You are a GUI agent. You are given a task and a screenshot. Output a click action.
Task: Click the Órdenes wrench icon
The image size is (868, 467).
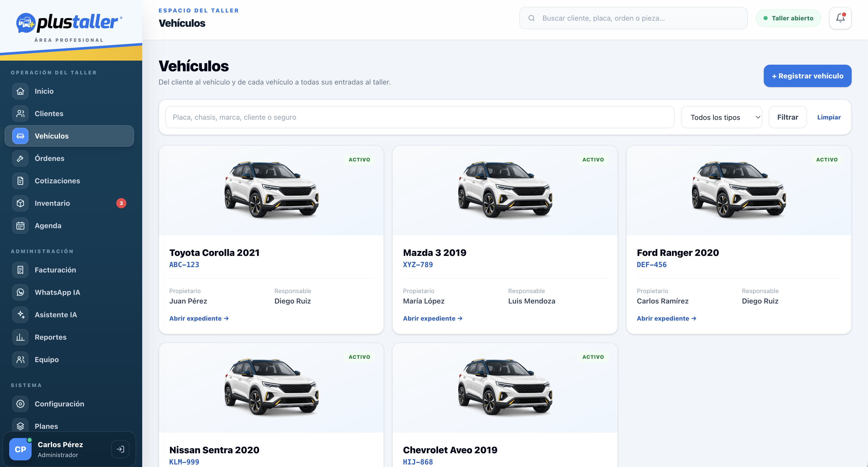20,158
